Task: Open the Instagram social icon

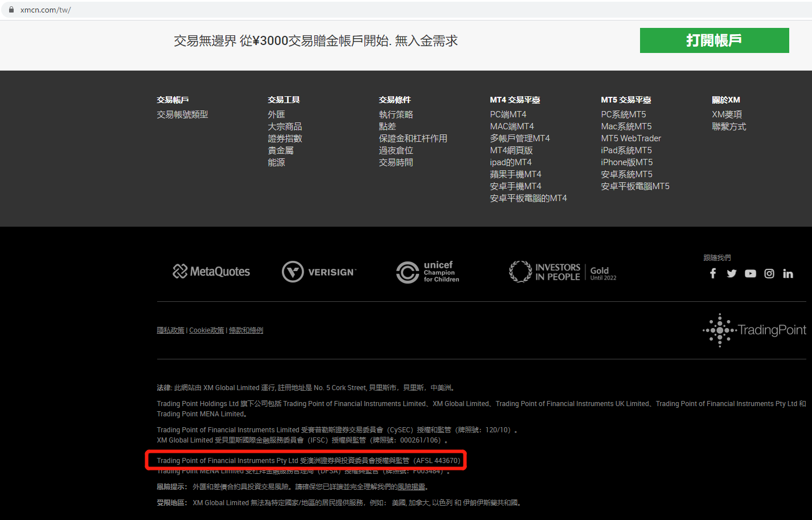Action: pos(769,273)
